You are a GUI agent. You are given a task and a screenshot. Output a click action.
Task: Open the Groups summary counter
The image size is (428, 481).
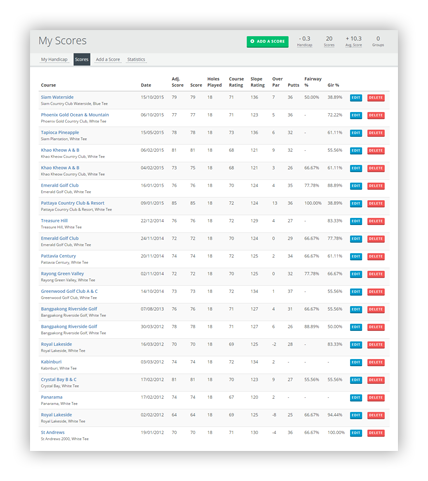pyautogui.click(x=378, y=41)
